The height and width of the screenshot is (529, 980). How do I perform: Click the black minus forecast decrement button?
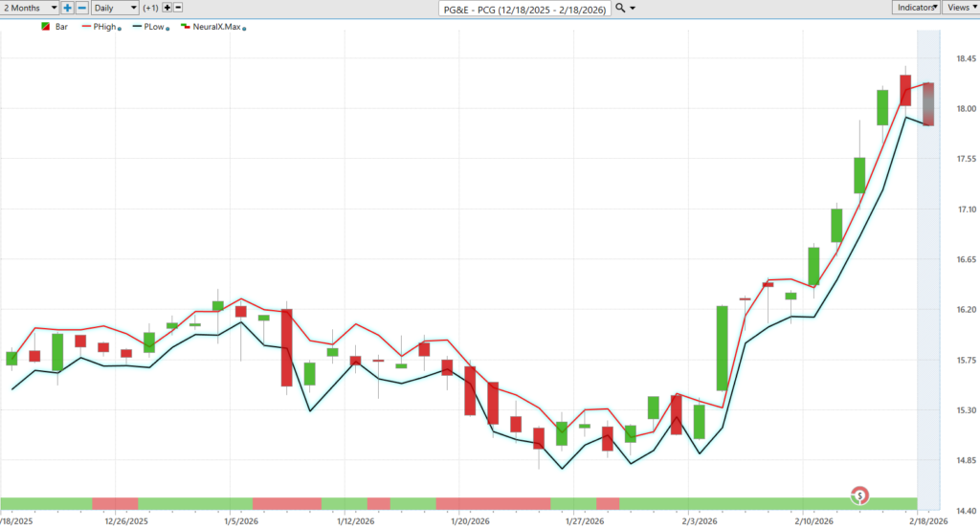point(178,7)
